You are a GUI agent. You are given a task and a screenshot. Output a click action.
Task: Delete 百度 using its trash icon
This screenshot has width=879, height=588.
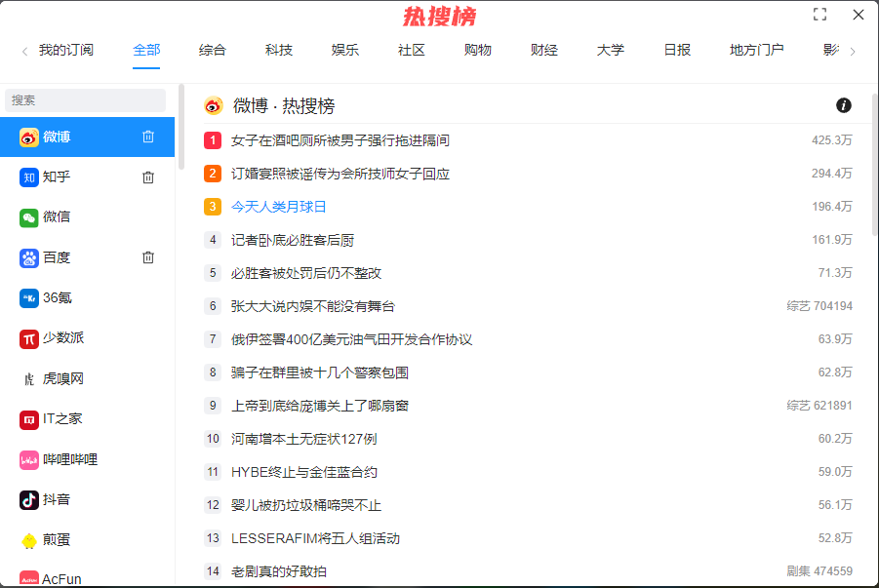[148, 257]
